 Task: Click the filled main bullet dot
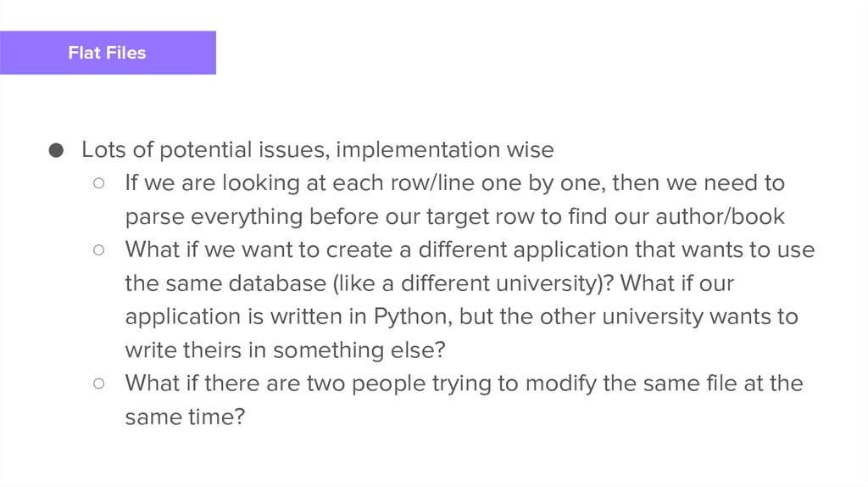coord(56,150)
